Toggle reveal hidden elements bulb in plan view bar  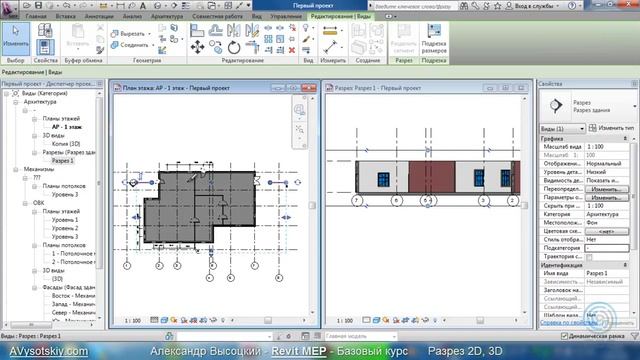click(x=223, y=320)
